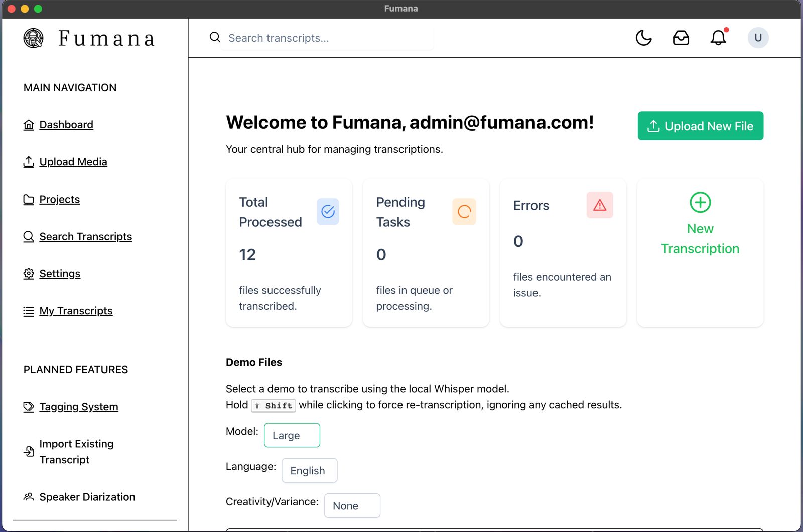
Task: Click the Settings gear icon
Action: point(29,274)
